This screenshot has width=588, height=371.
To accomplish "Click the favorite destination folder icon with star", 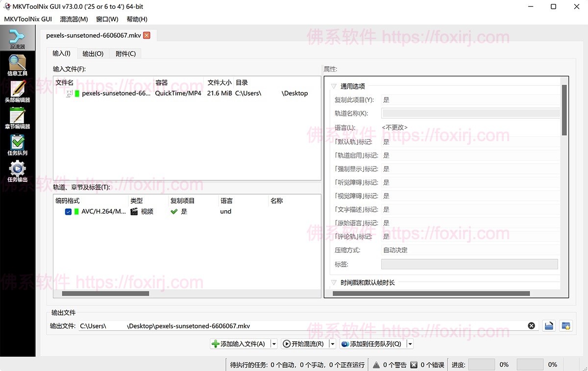I will click(x=566, y=325).
